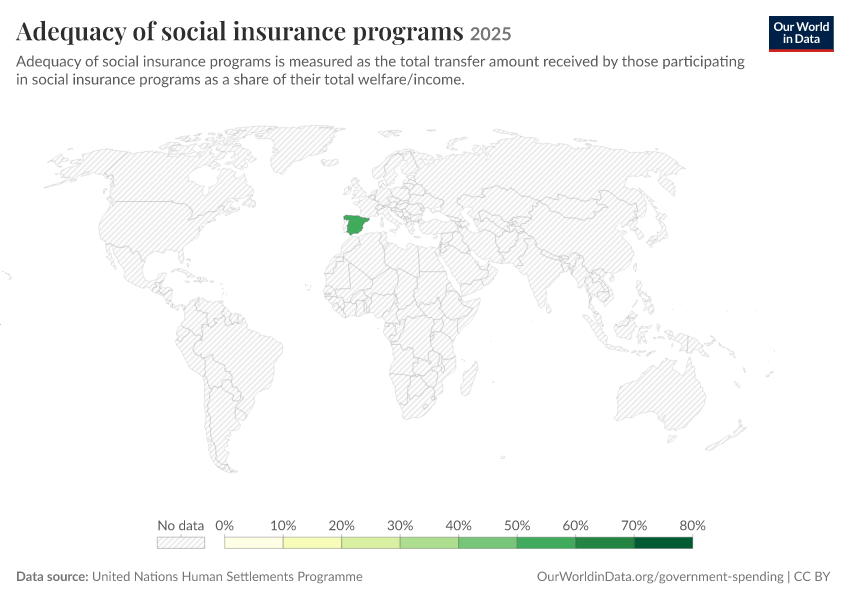
Task: Click United Nations Human Settlements Programme source
Action: [x=227, y=577]
